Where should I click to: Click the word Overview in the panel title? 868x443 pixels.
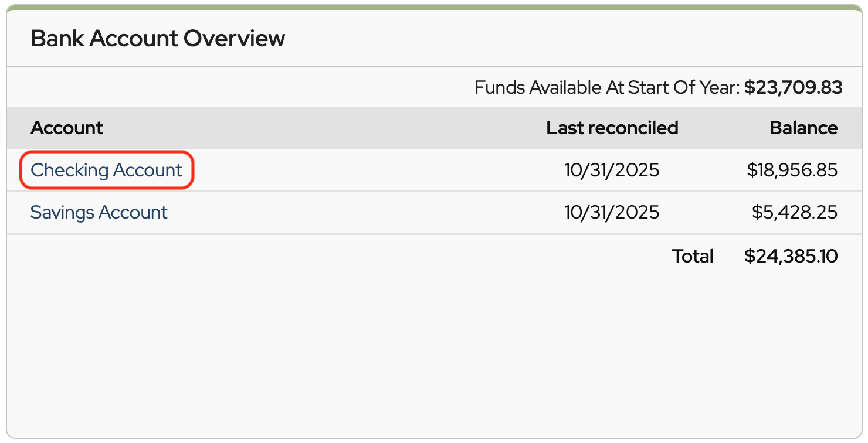click(x=234, y=39)
